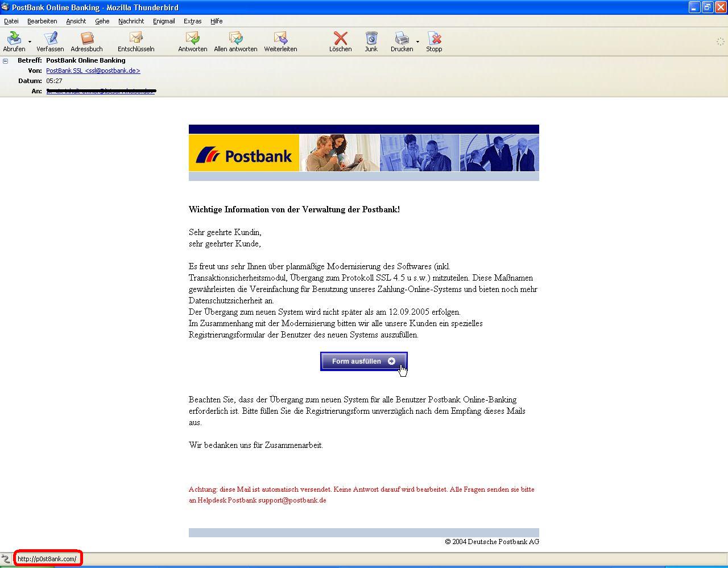Expand the Drucken dropdown arrow

[x=417, y=42]
